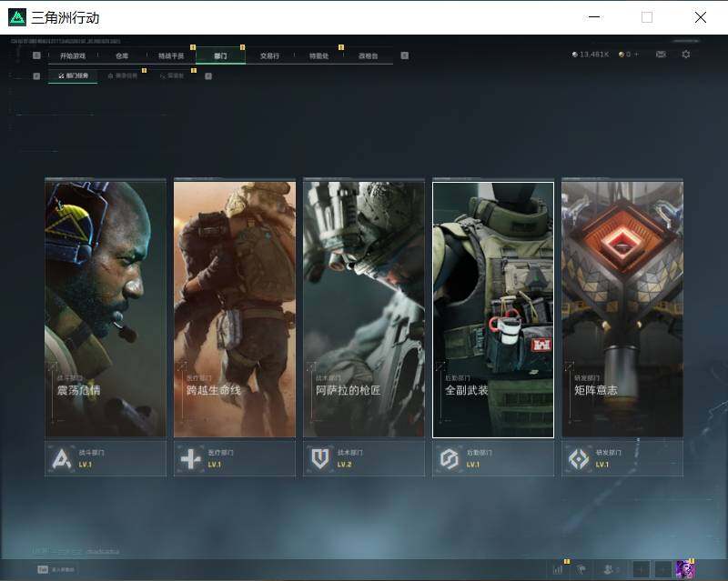Click the right key hint after 改枪台
Image resolution: width=728 pixels, height=581 pixels.
pyautogui.click(x=404, y=55)
